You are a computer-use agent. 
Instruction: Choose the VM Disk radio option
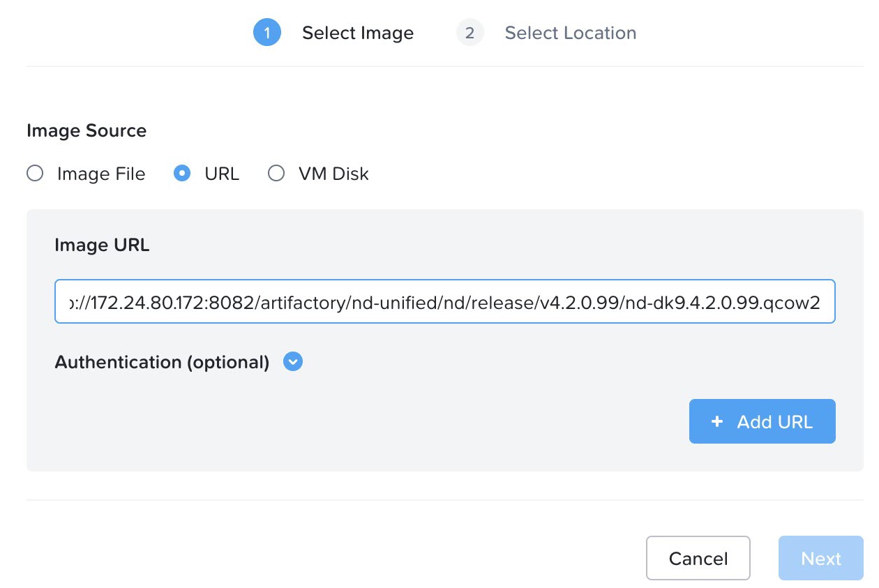coord(276,174)
